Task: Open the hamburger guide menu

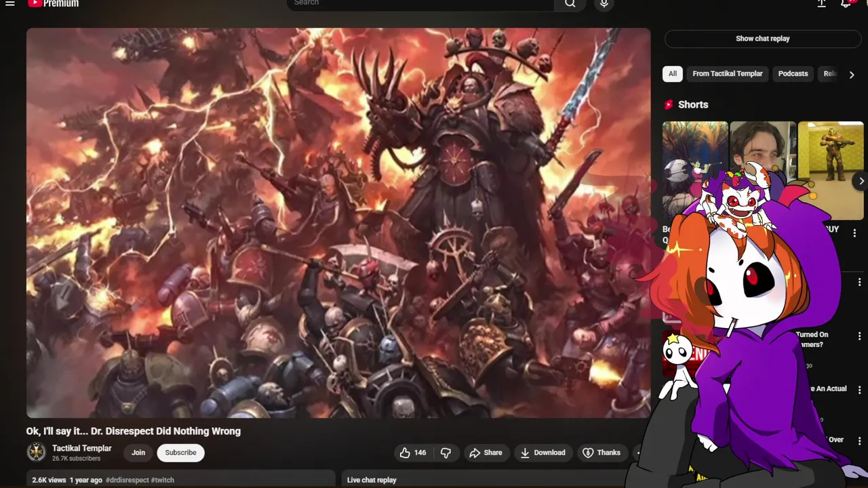Action: click(x=10, y=3)
